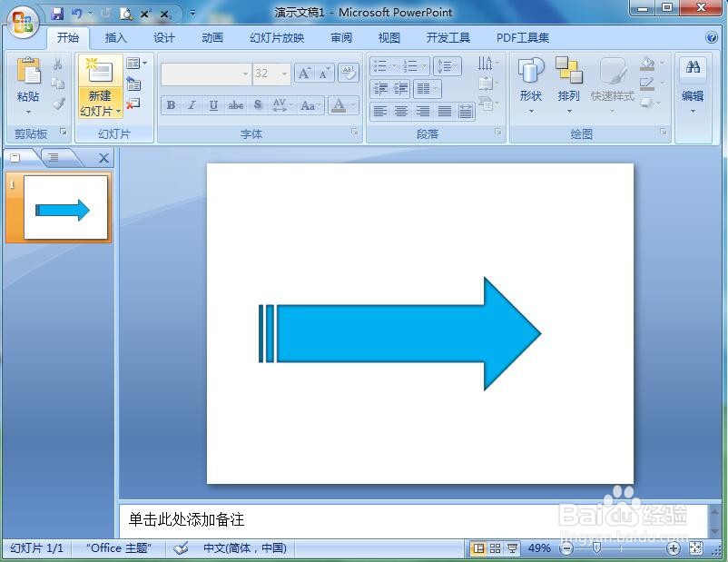Start slide show from status bar

[512, 548]
